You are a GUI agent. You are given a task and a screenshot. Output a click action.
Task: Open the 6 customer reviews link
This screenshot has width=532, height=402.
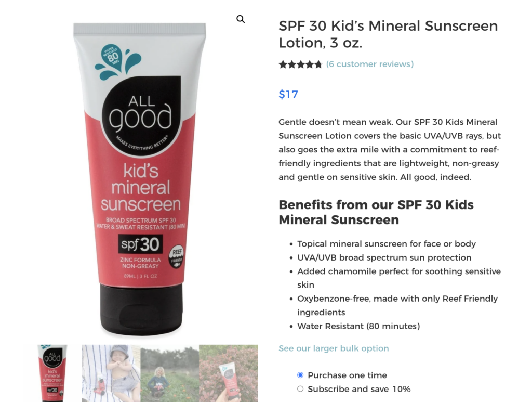[370, 64]
